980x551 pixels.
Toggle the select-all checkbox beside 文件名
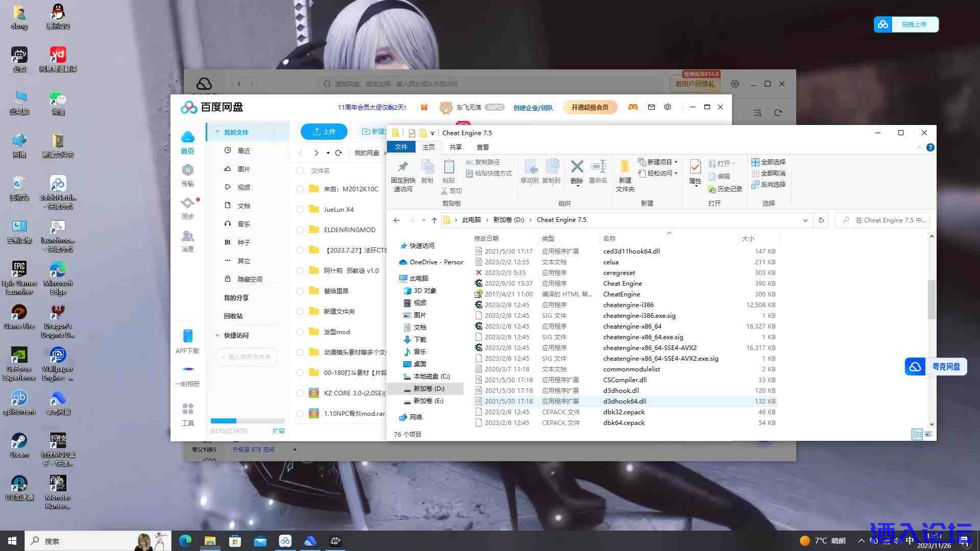coord(300,171)
